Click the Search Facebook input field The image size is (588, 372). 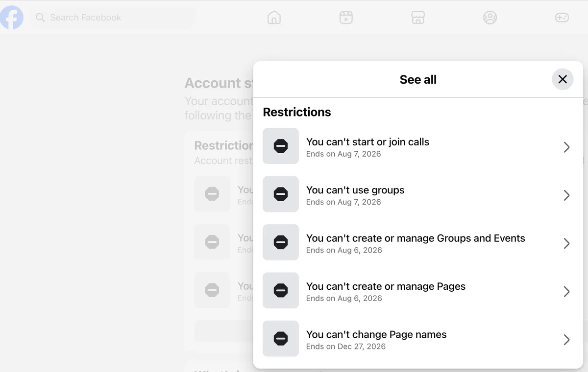coord(113,18)
